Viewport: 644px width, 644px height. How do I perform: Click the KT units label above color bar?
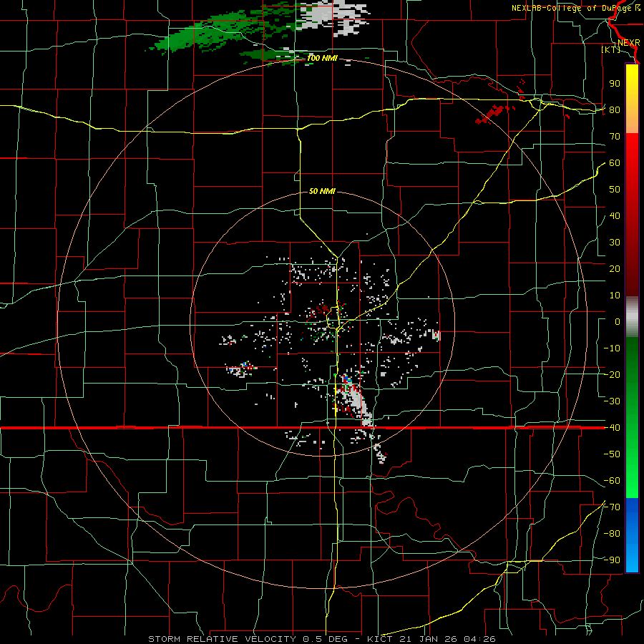[x=611, y=49]
